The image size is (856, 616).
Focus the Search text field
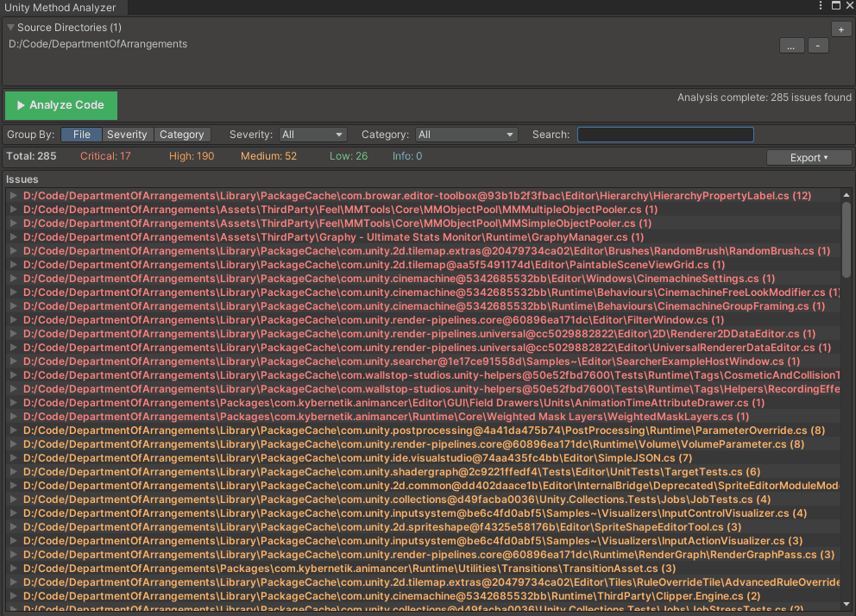664,135
